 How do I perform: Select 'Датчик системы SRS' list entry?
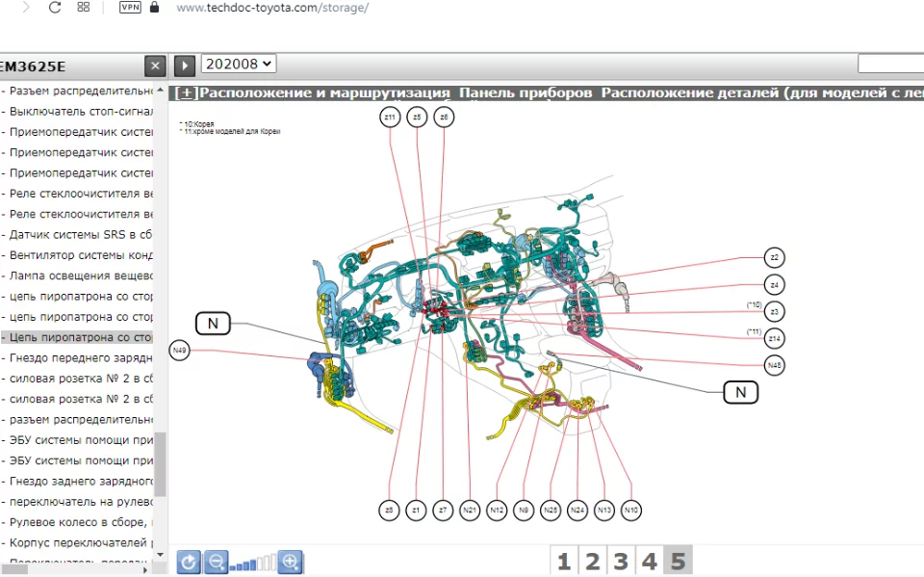point(77,235)
